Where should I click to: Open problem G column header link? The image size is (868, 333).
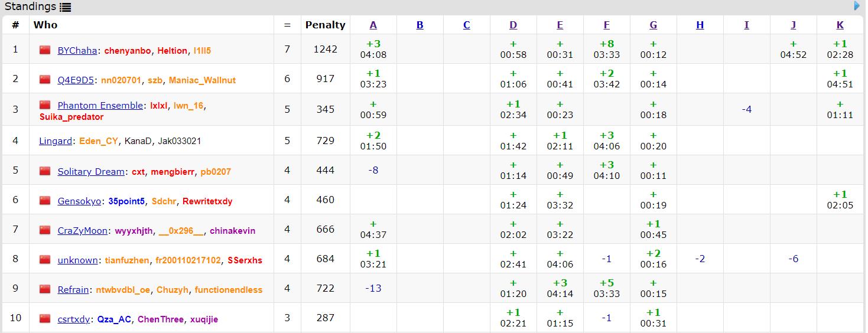click(653, 25)
